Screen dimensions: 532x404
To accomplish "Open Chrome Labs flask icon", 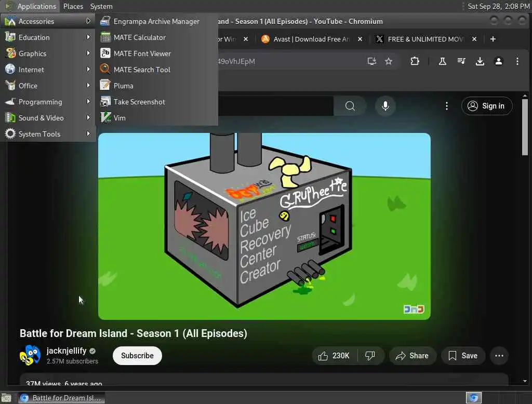I will click(x=443, y=61).
